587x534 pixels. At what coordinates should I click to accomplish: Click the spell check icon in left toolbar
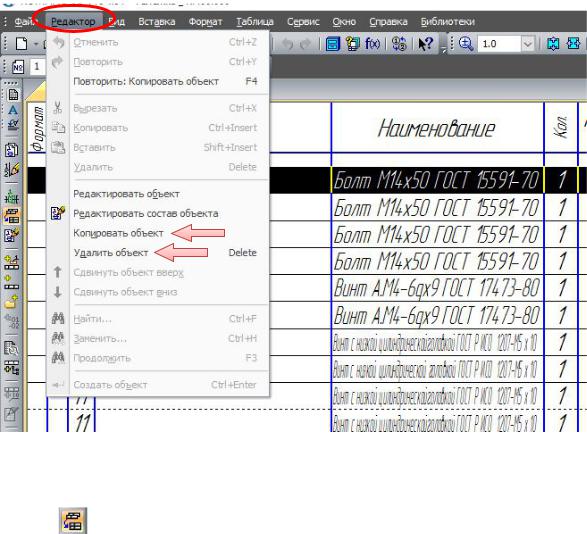tap(13, 124)
